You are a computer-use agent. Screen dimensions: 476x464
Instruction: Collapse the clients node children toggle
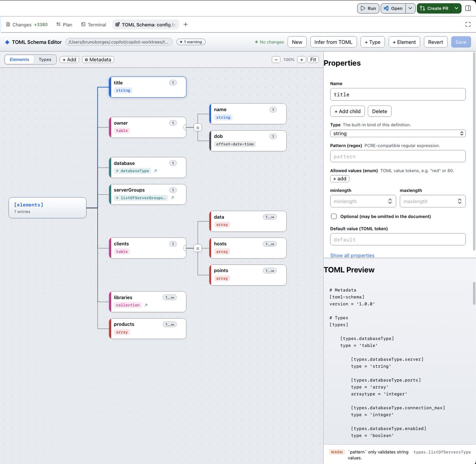pos(198,248)
